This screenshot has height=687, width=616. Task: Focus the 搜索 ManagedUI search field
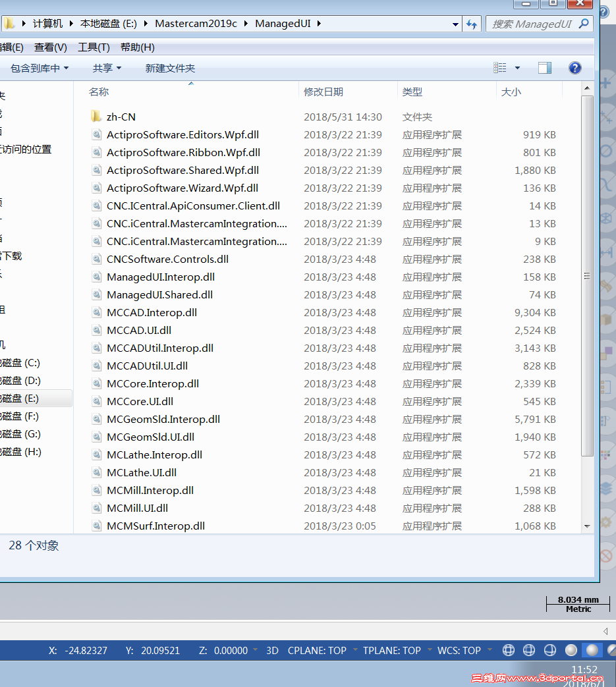[x=532, y=24]
